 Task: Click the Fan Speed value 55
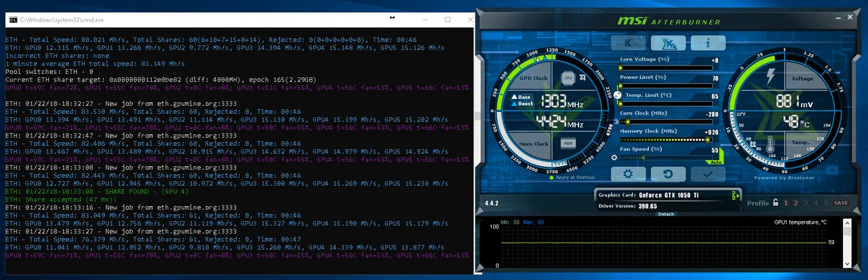[x=715, y=150]
